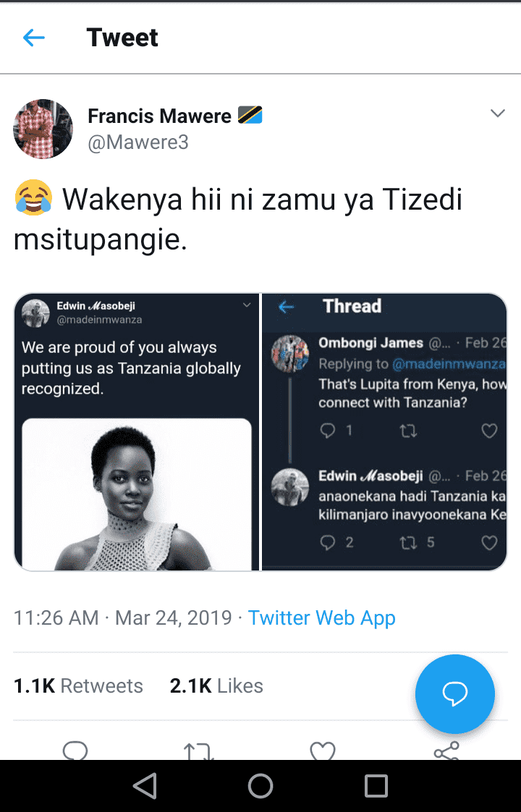Screen dimensions: 521x812
Task: Tap the back arrow in the header
Action: pyautogui.click(x=34, y=38)
